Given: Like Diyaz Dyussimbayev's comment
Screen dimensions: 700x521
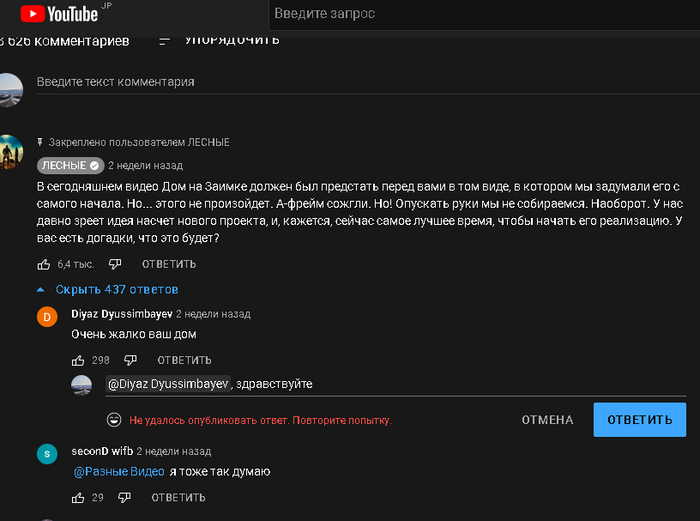Looking at the screenshot, I should click(x=78, y=360).
